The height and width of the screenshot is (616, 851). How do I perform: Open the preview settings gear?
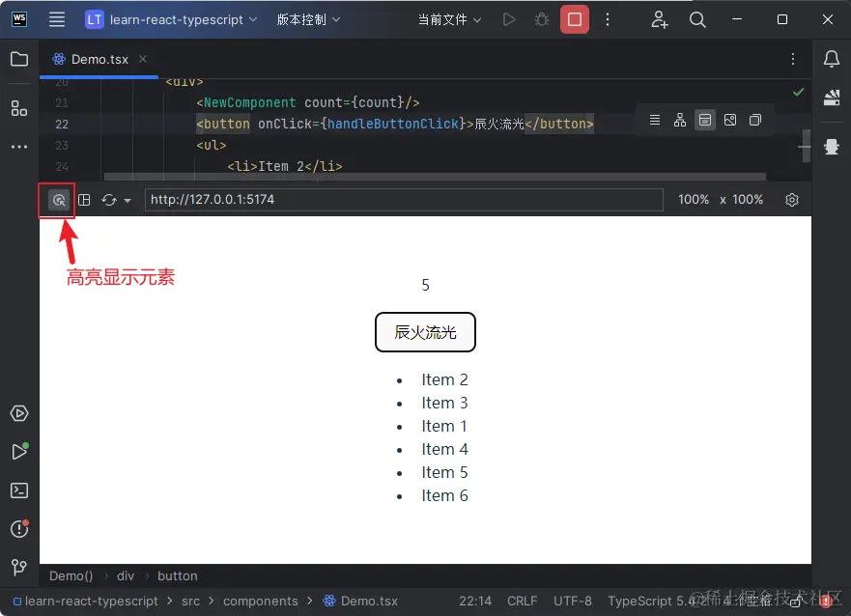(x=791, y=200)
